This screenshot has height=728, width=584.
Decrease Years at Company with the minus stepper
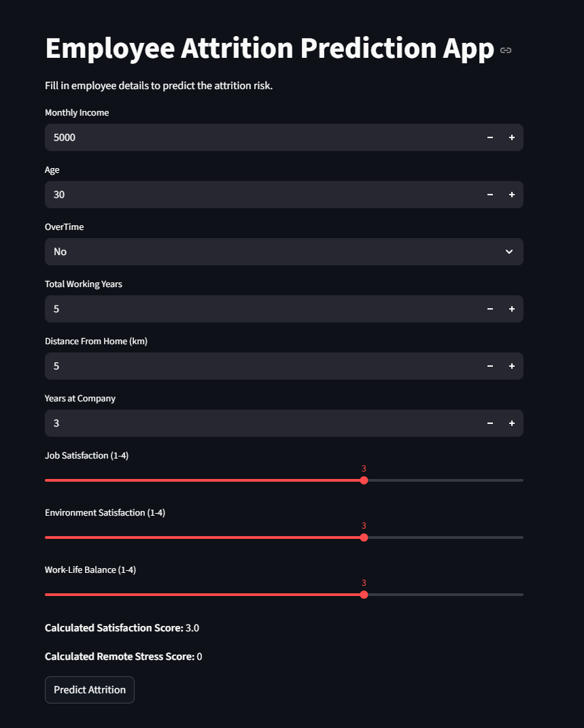tap(490, 423)
